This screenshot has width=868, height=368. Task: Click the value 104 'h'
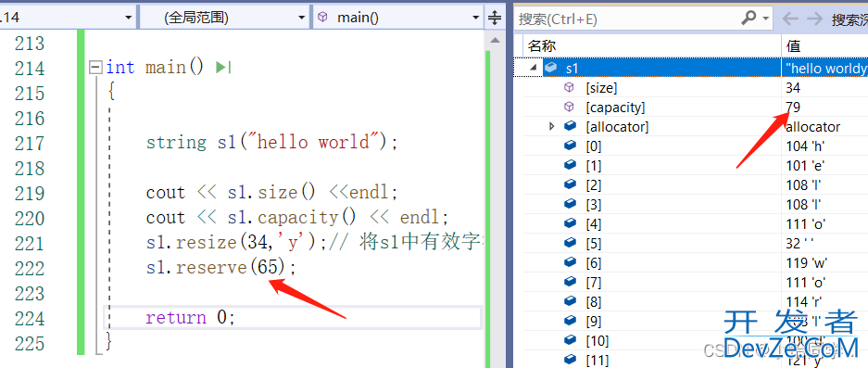(805, 146)
